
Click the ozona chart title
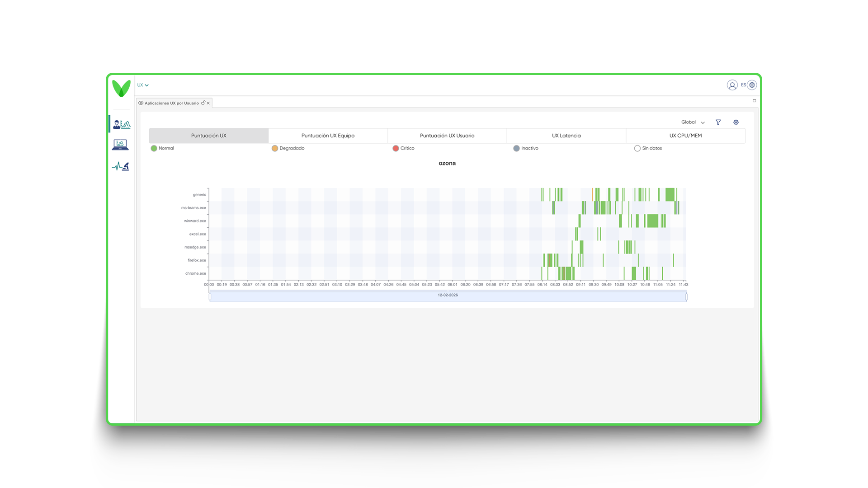[x=447, y=163]
